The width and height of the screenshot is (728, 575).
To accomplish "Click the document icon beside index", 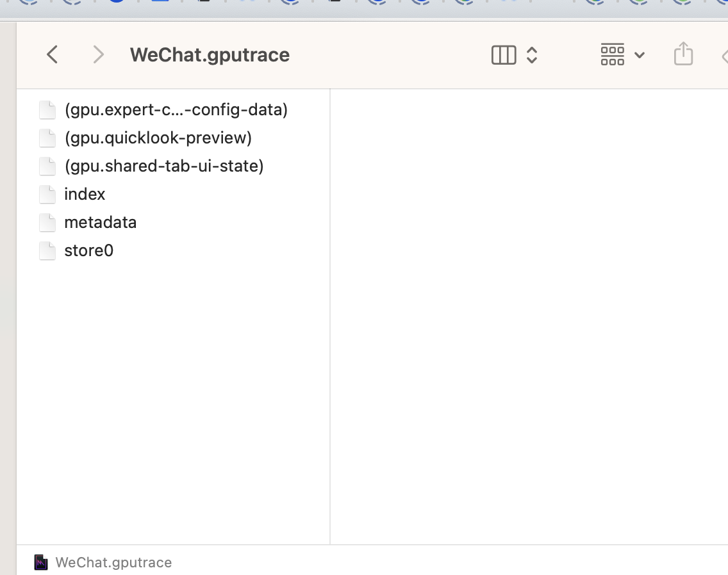I will [x=47, y=195].
